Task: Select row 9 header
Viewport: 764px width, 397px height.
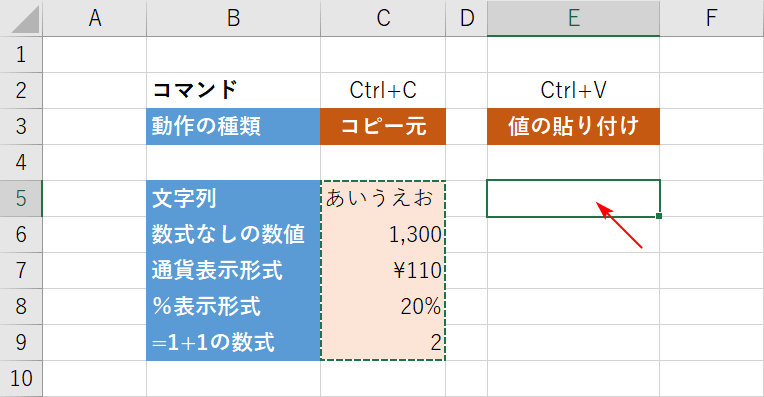Action: click(21, 343)
